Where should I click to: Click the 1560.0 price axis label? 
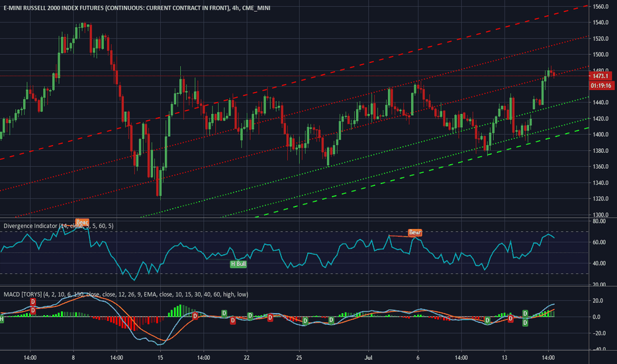coord(601,7)
